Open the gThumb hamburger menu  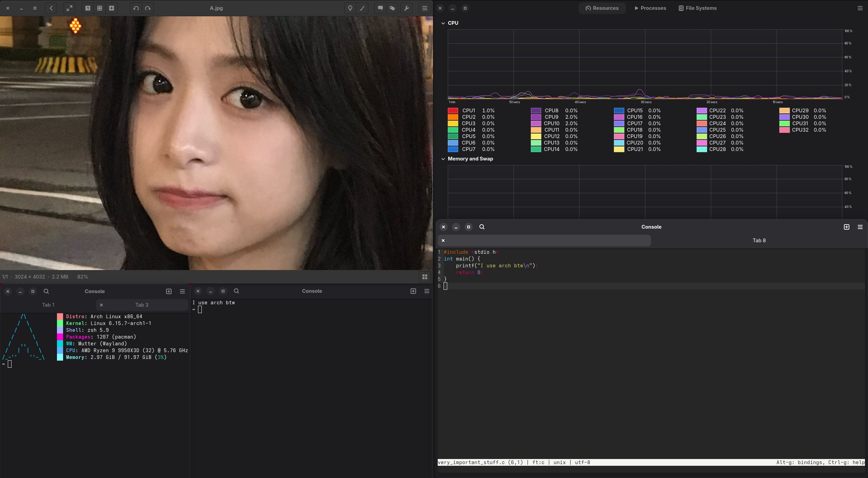click(425, 8)
